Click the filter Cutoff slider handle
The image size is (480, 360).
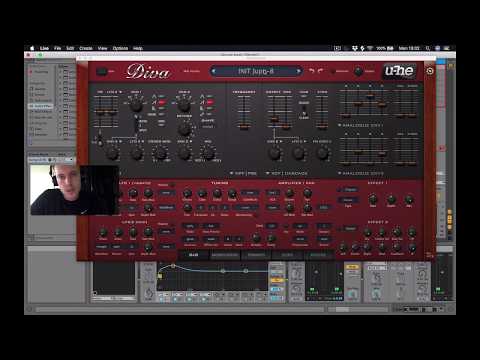[274, 119]
